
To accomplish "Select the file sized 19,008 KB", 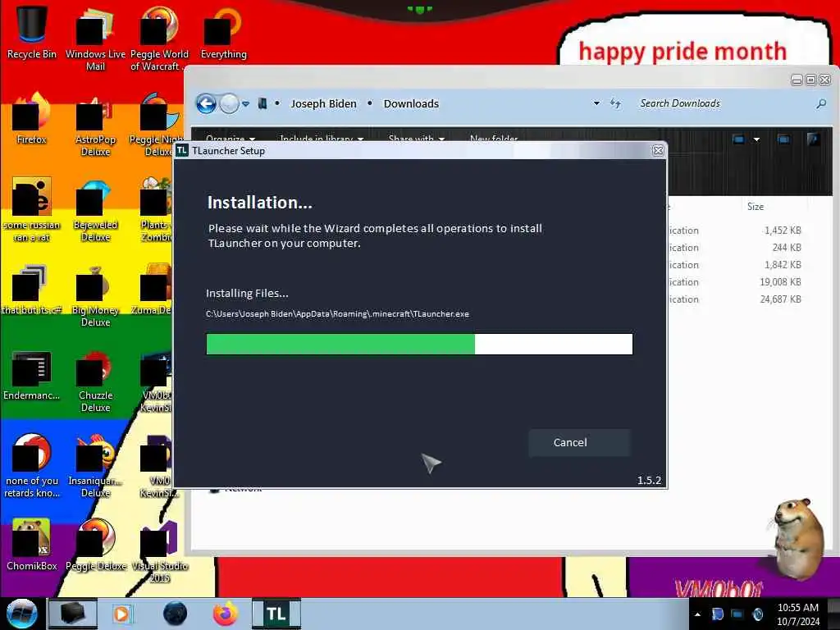I will coord(781,282).
